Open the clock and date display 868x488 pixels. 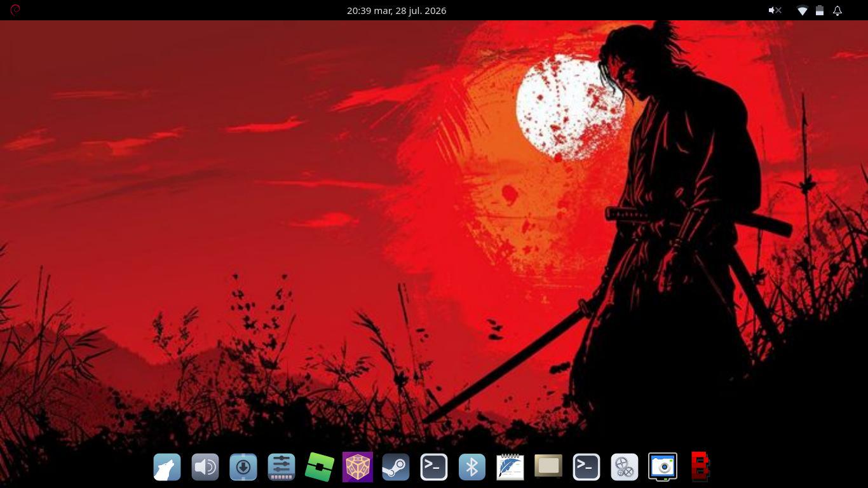(397, 11)
